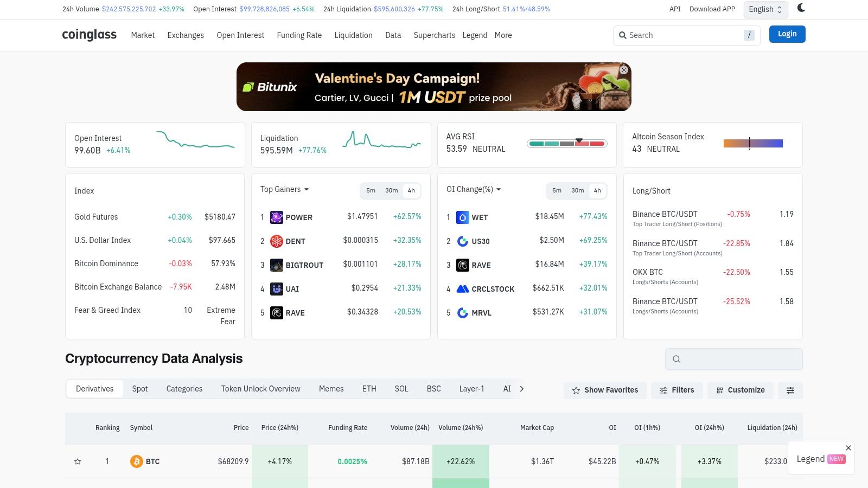This screenshot has width=868, height=488.
Task: Switch to the Memes tab
Action: click(x=331, y=389)
